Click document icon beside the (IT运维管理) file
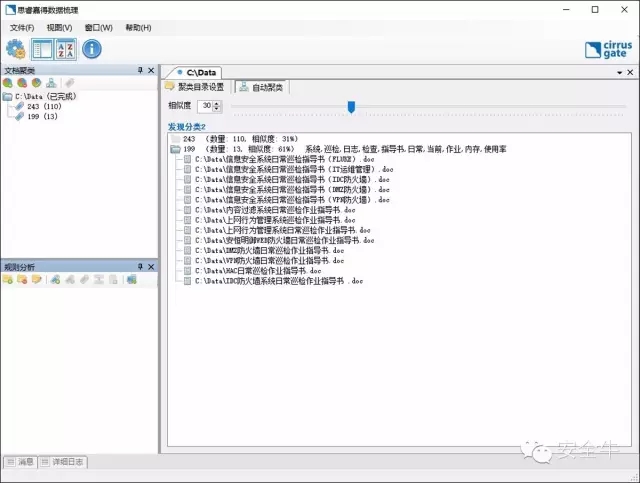Viewport: 640px width, 483px height. click(x=187, y=169)
